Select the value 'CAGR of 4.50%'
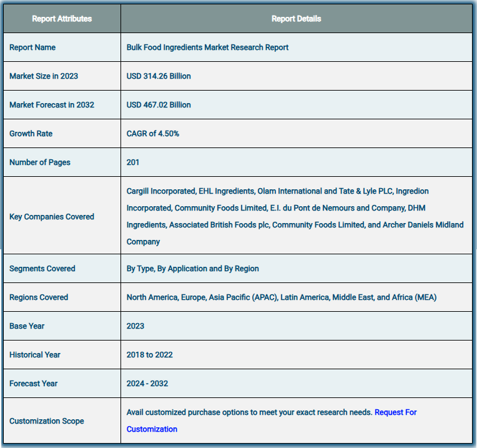The height and width of the screenshot is (448, 477). [x=153, y=134]
